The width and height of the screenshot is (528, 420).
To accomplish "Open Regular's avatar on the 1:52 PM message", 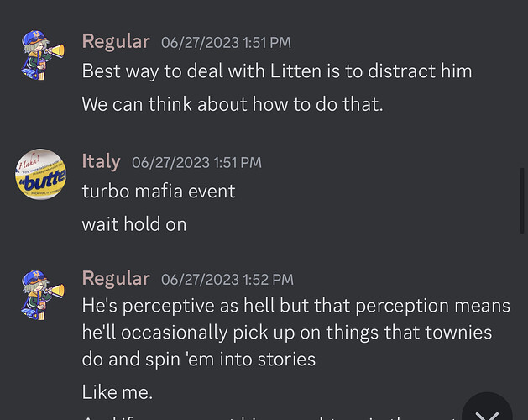I will pyautogui.click(x=41, y=294).
